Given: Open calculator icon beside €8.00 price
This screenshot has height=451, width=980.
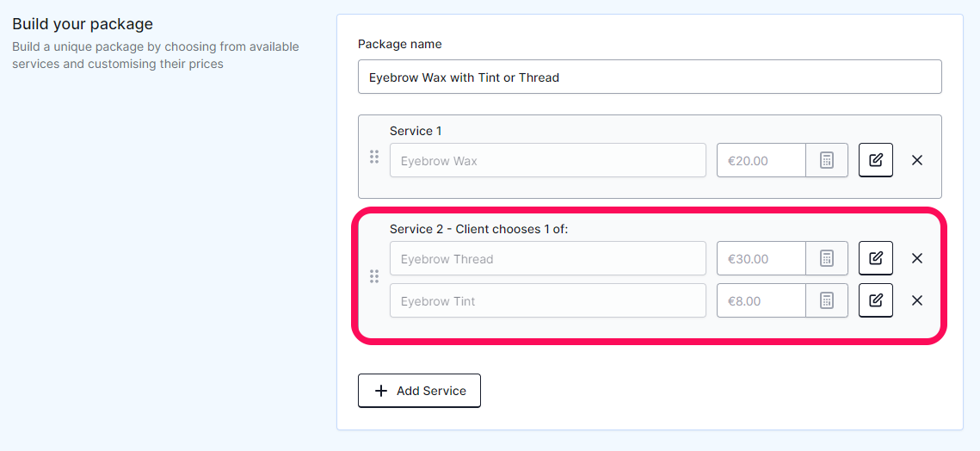Looking at the screenshot, I should [826, 300].
